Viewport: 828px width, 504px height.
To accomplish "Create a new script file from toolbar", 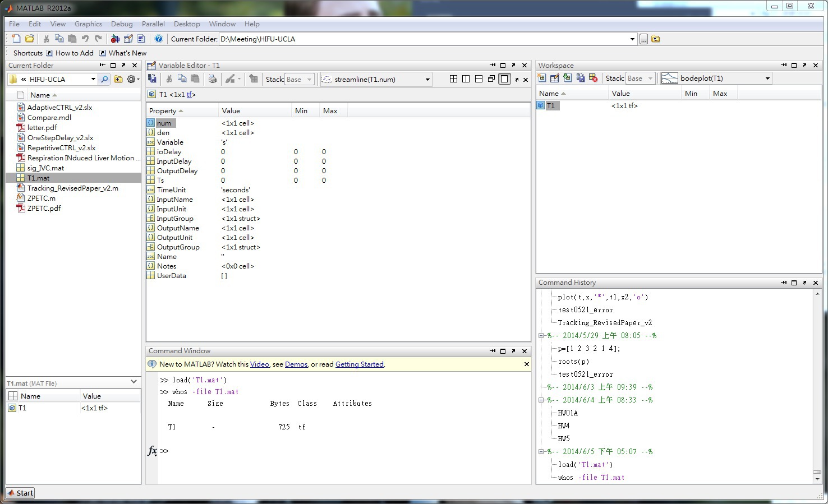I will point(16,39).
